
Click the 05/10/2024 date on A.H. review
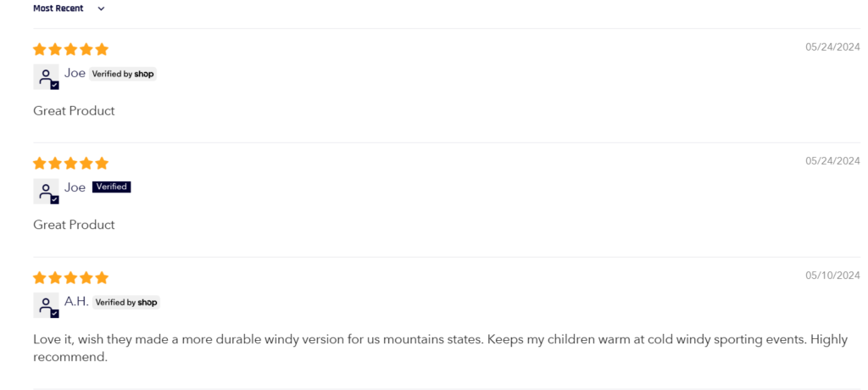pyautogui.click(x=832, y=276)
